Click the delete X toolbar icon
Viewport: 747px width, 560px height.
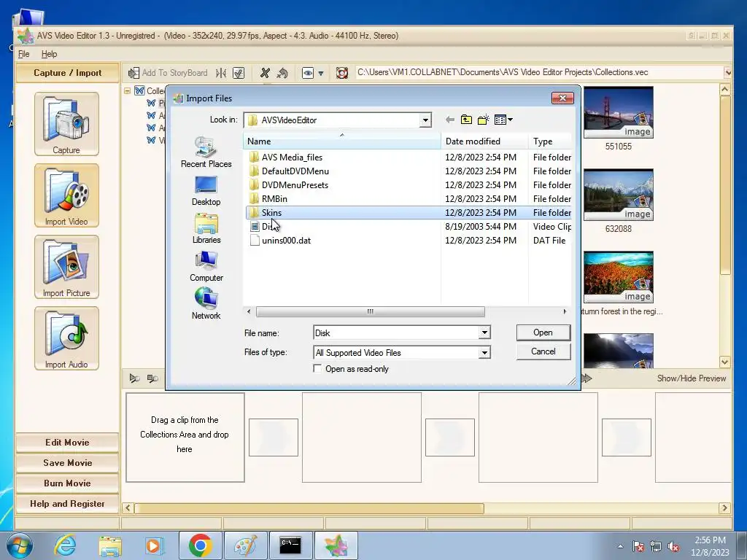tap(265, 73)
